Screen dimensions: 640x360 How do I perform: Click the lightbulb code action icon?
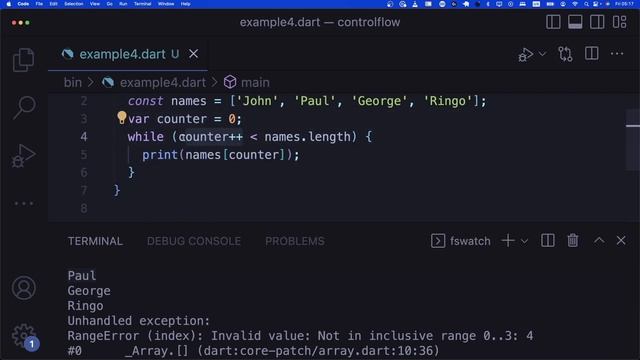122,118
